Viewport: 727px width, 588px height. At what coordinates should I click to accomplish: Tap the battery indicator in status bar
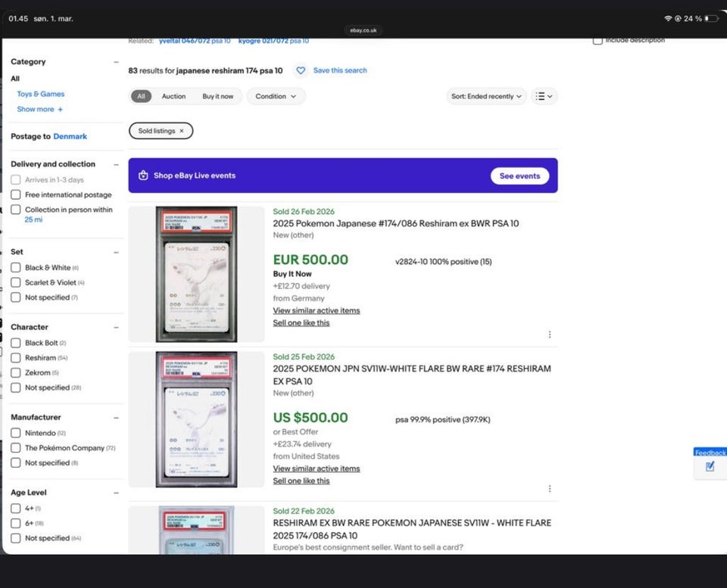[710, 18]
